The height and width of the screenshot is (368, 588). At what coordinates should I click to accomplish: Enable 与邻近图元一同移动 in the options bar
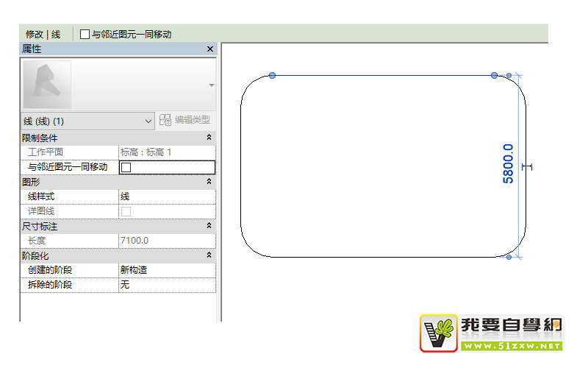tap(85, 34)
